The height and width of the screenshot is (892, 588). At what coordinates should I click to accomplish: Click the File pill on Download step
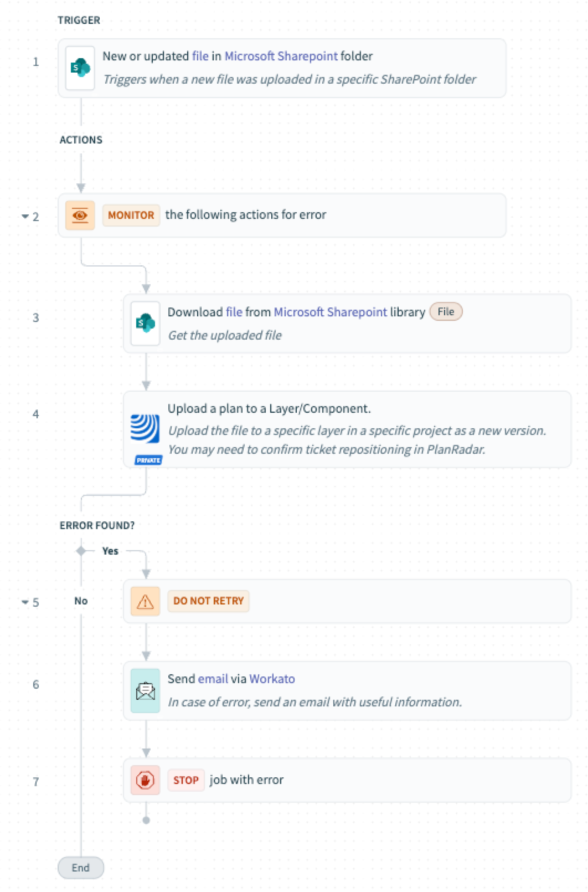446,312
